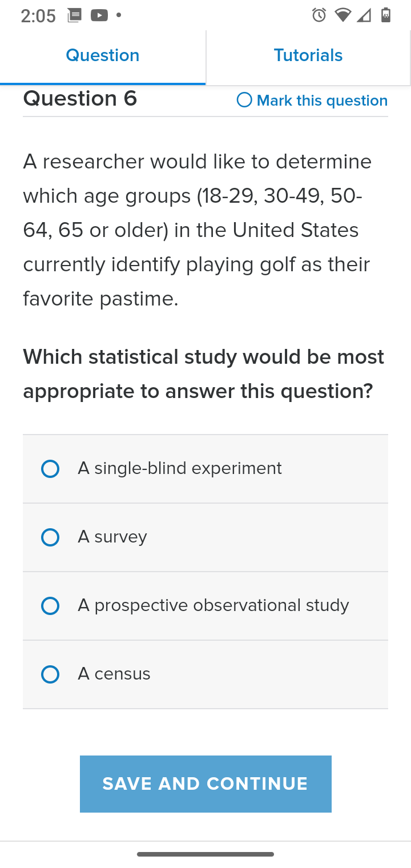This screenshot has height=868, width=411.
Task: Tap the cellular signal icon
Action: click(x=364, y=15)
